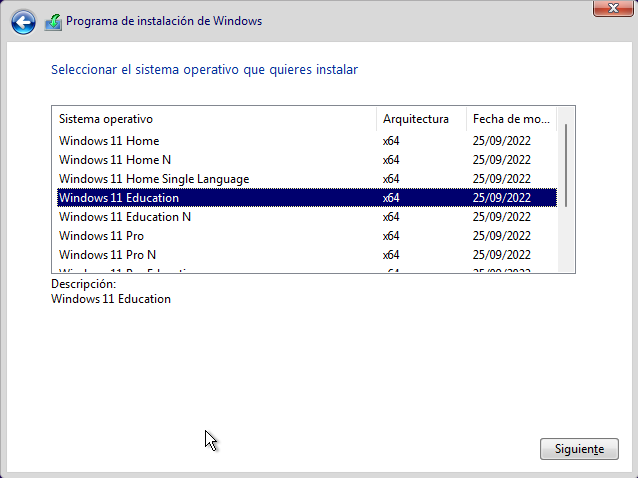Choose Windows 11 Home Single Language
This screenshot has width=638, height=478.
[154, 179]
